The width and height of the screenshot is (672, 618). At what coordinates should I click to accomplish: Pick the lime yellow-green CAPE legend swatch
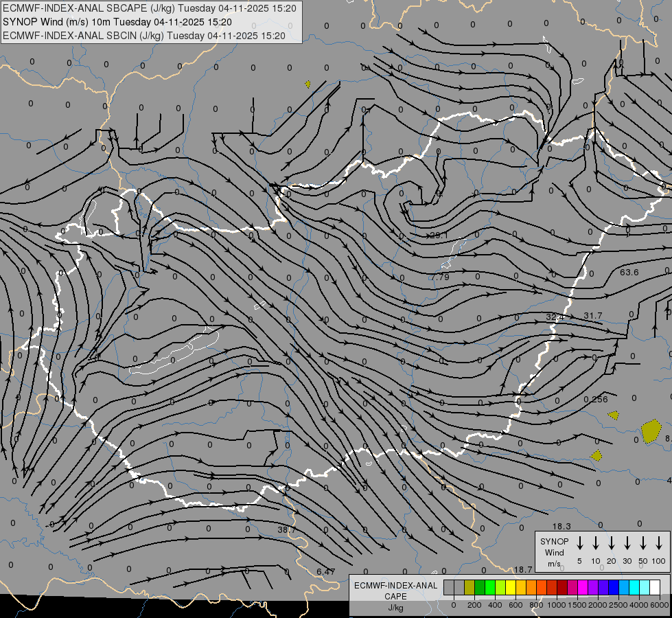pyautogui.click(x=500, y=587)
